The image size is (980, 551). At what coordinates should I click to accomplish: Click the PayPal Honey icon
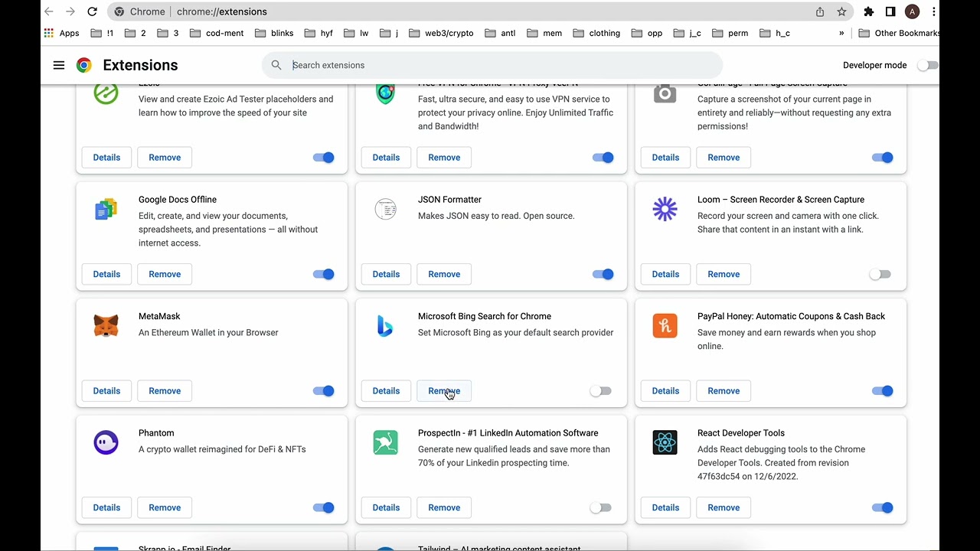tap(665, 326)
